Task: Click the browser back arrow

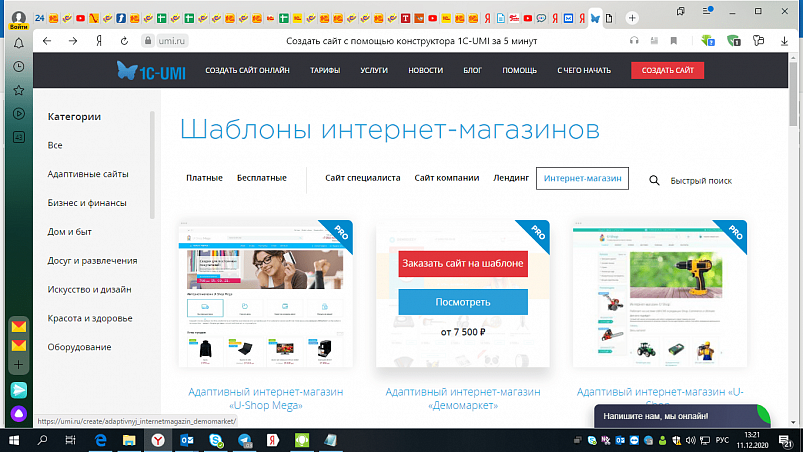Action: tap(47, 41)
